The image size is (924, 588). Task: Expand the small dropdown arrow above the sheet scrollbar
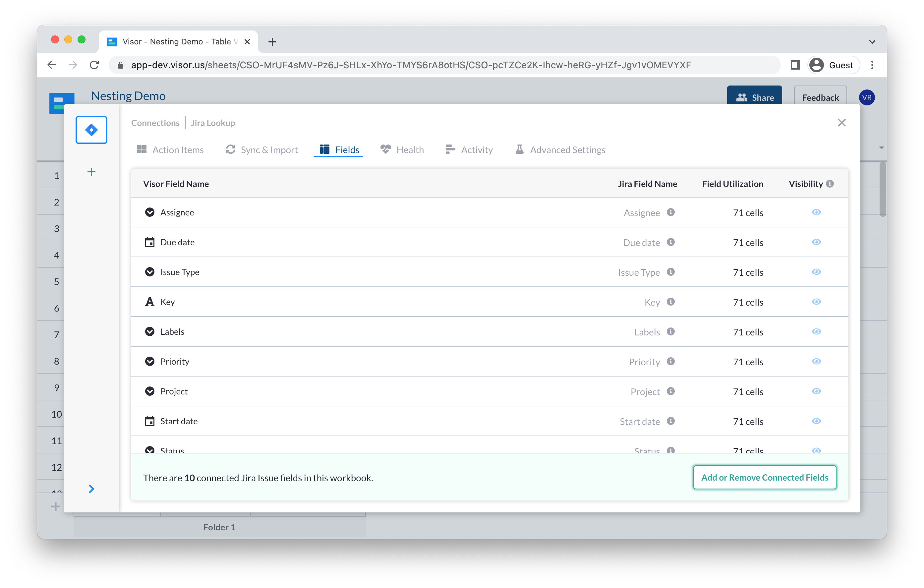coord(881,148)
